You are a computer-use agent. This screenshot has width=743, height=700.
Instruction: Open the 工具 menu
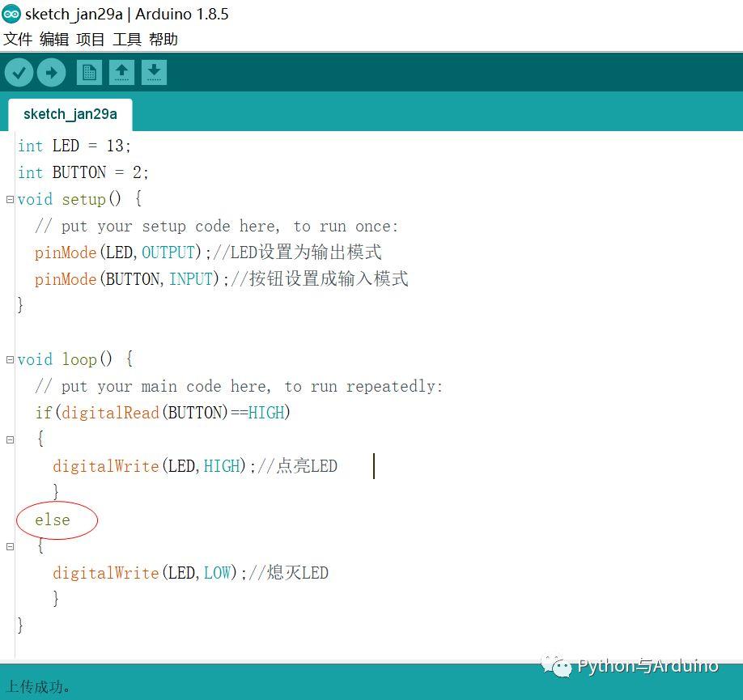[127, 39]
